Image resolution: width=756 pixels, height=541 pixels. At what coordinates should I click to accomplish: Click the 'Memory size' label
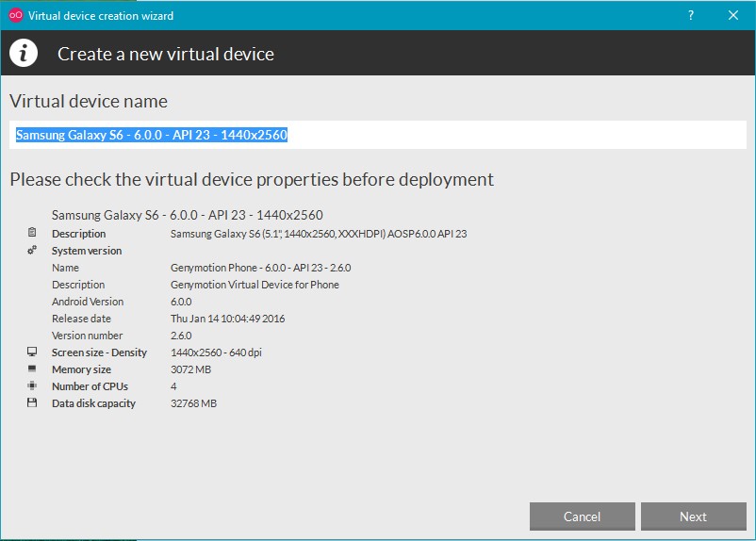[x=81, y=369]
